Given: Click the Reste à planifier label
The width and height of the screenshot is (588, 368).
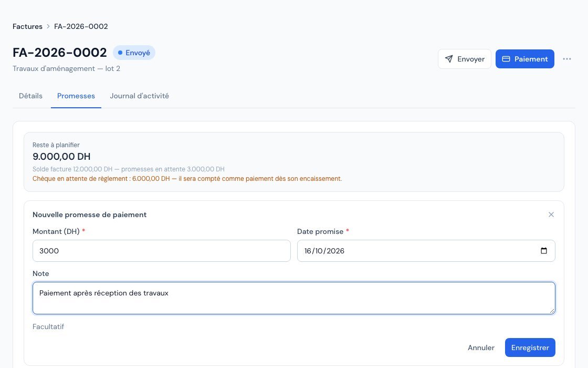Looking at the screenshot, I should 56,145.
